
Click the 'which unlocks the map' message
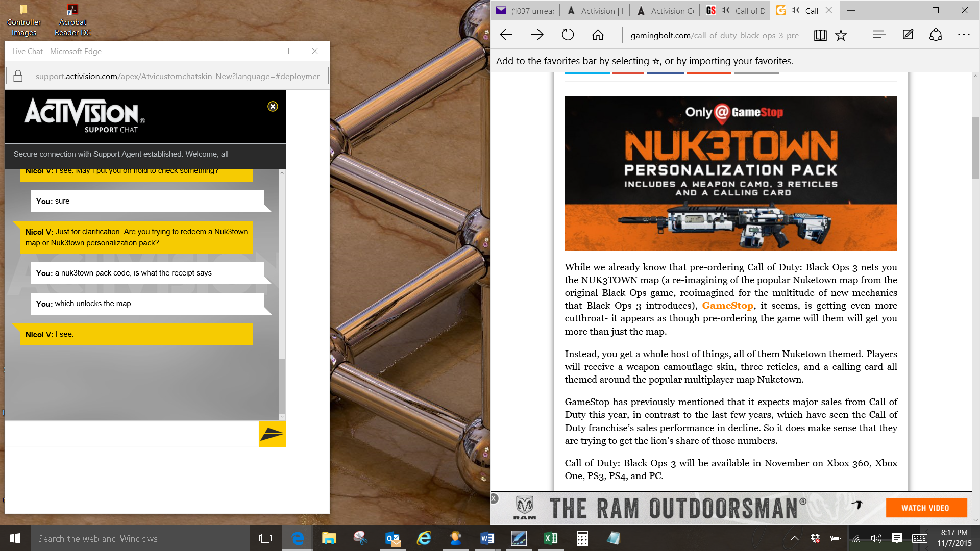coord(147,304)
